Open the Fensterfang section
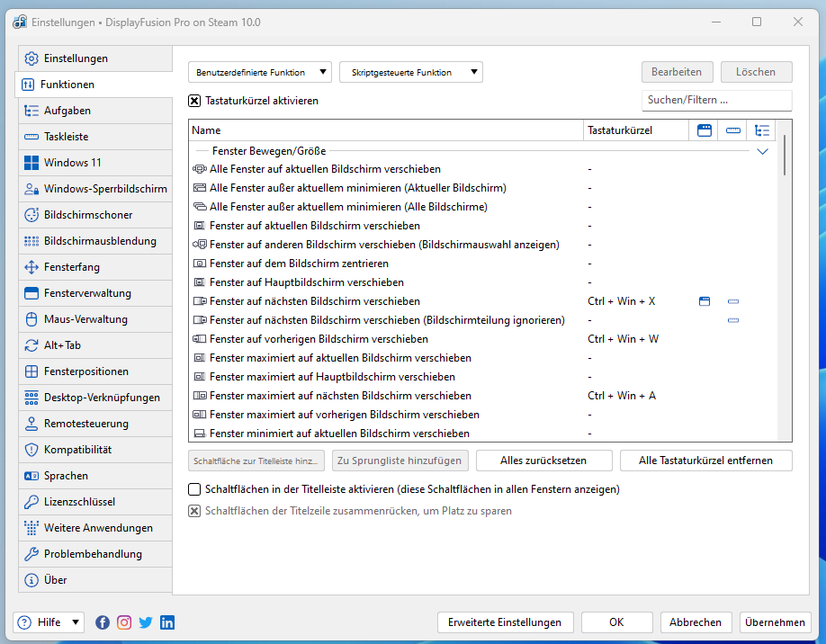The height and width of the screenshot is (644, 826). click(x=95, y=267)
